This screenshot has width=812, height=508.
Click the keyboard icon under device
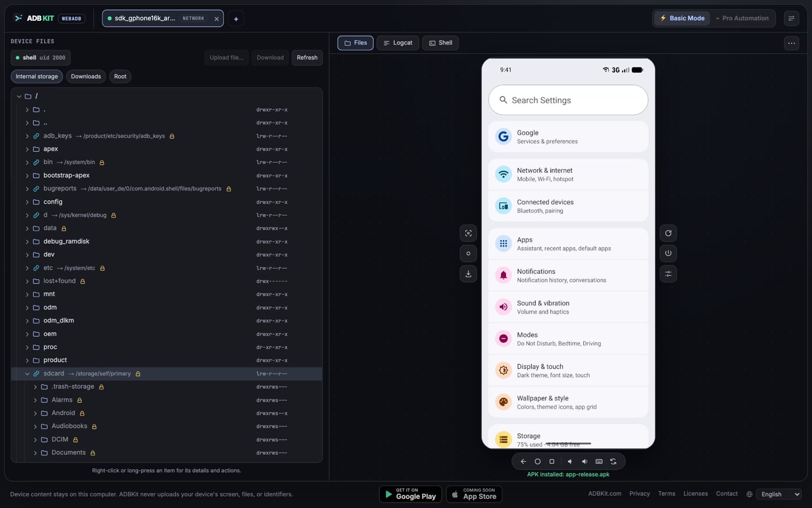tap(599, 461)
